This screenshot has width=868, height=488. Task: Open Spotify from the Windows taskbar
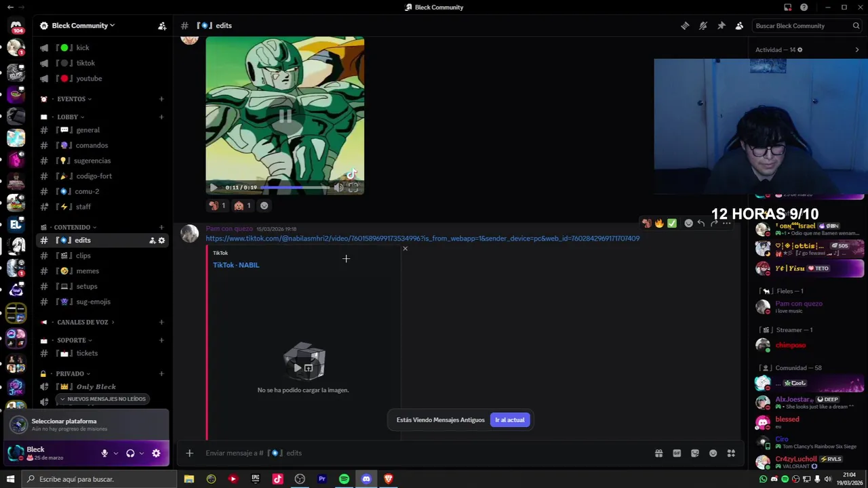coord(344,479)
